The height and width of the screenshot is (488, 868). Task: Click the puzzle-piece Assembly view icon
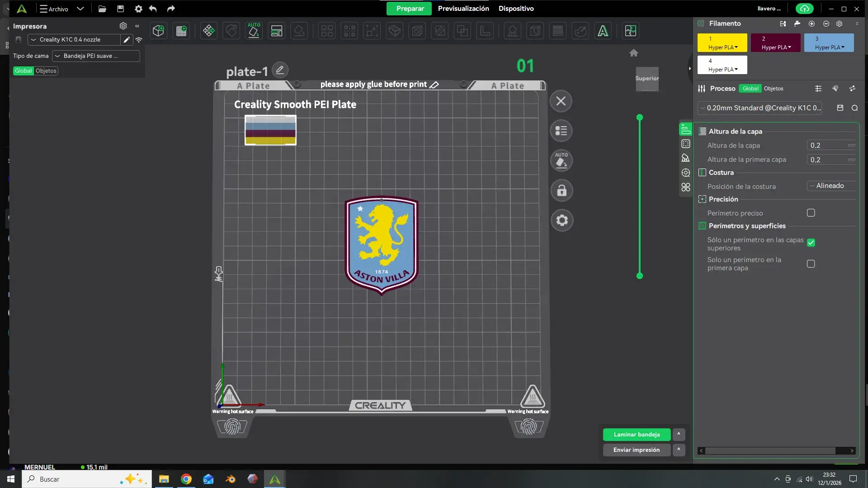[630, 31]
